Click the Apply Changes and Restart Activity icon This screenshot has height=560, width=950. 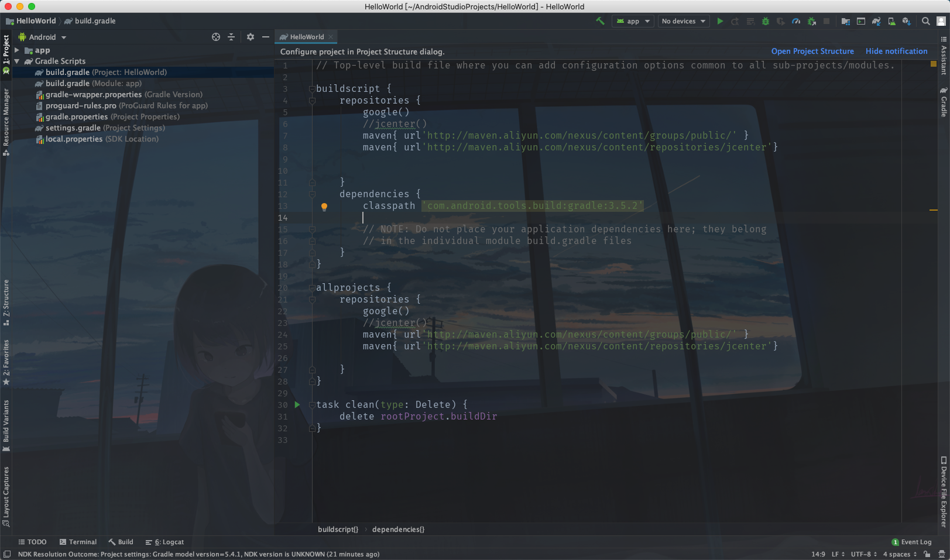pos(735,21)
